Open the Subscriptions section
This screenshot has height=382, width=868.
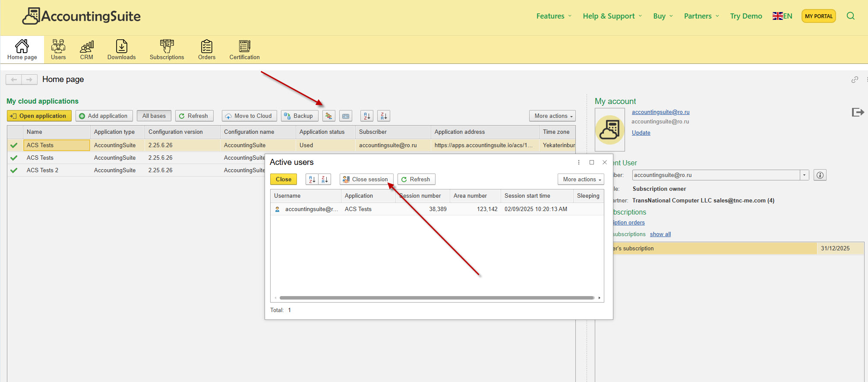[167, 50]
